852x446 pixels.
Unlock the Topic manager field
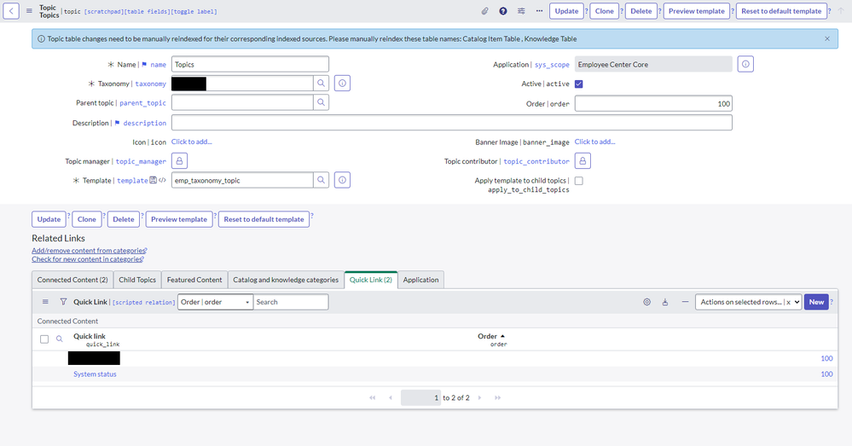point(179,161)
